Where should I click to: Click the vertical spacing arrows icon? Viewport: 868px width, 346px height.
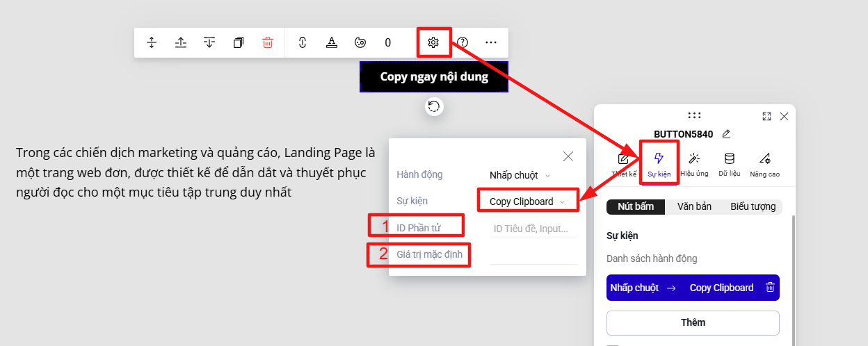pos(152,42)
